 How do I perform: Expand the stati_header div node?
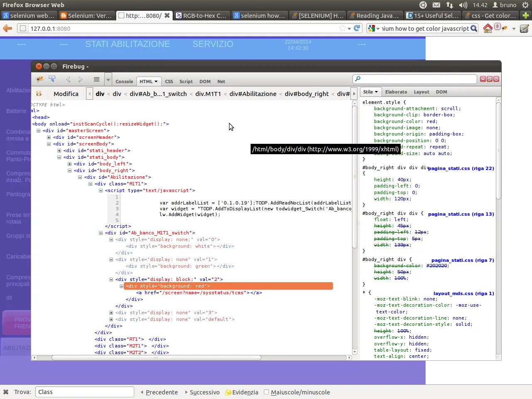pos(59,150)
